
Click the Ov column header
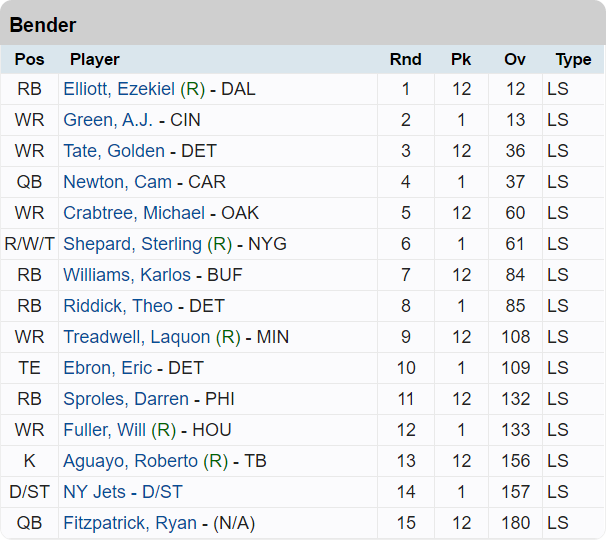pyautogui.click(x=515, y=60)
